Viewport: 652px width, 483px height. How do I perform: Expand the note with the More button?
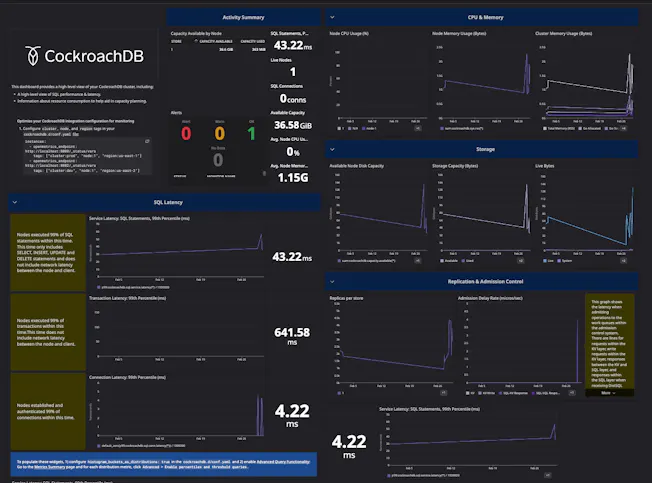click(x=608, y=393)
